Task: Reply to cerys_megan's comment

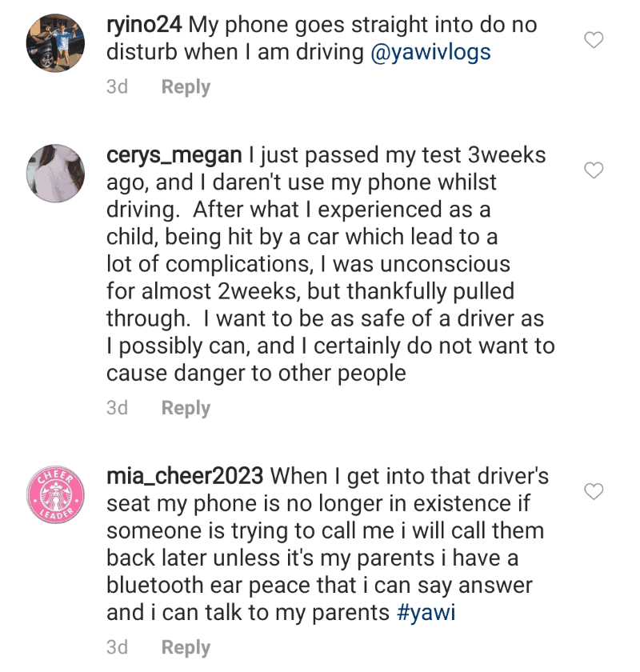Action: [x=186, y=408]
